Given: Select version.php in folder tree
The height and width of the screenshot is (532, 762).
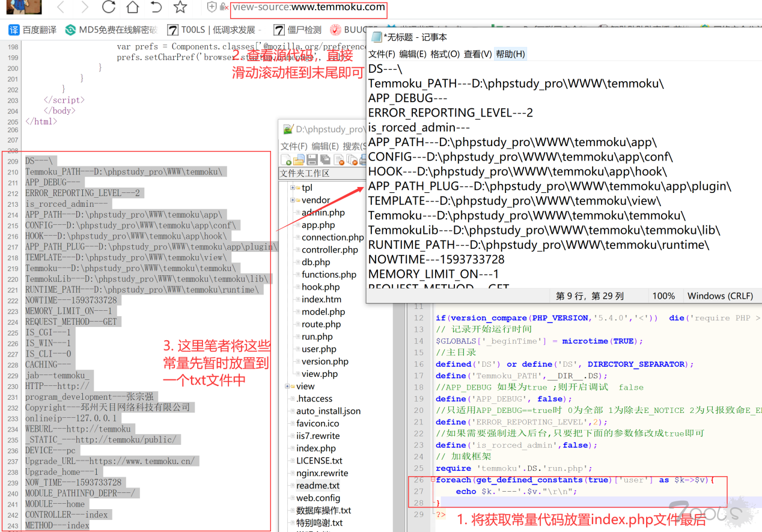Looking at the screenshot, I should (325, 361).
